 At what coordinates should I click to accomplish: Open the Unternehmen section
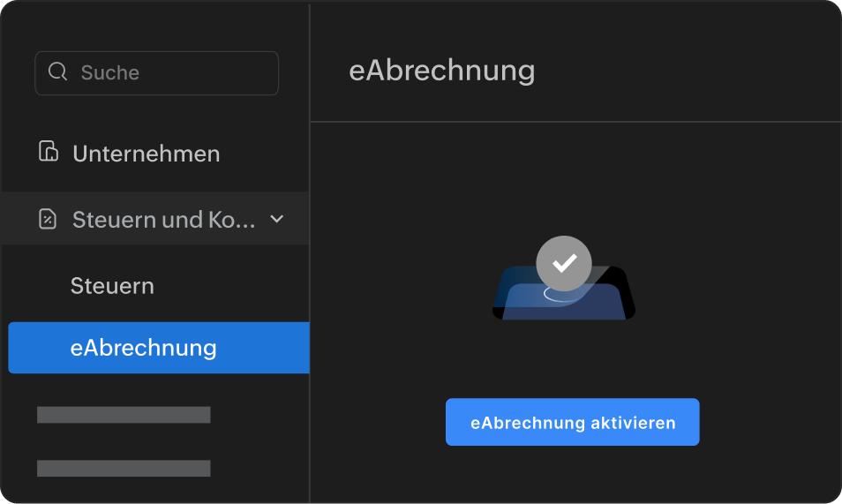pos(147,154)
